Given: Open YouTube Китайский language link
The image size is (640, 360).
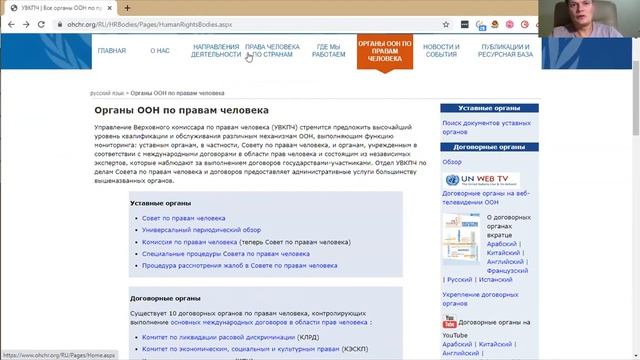Looking at the screenshot, I should [495, 344].
